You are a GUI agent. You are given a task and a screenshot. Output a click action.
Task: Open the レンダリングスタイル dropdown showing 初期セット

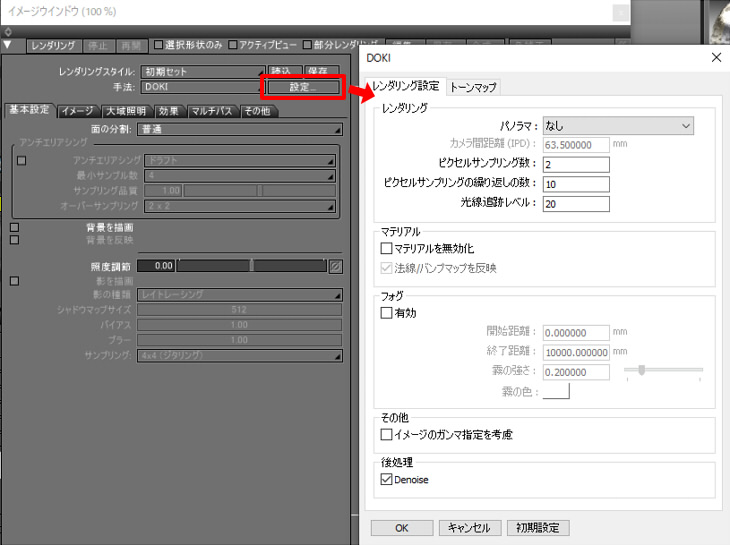pos(203,72)
